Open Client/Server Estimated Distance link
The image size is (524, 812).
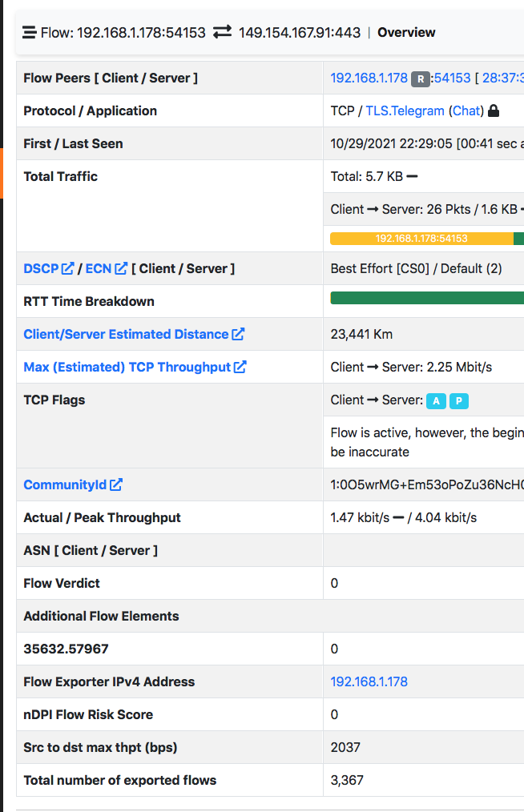coord(126,335)
